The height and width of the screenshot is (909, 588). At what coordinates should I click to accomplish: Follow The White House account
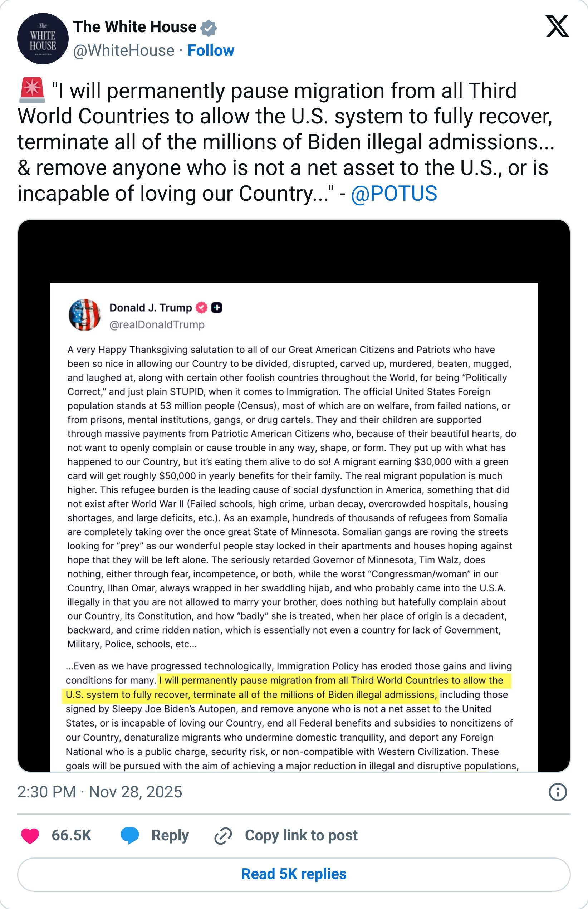tap(211, 50)
